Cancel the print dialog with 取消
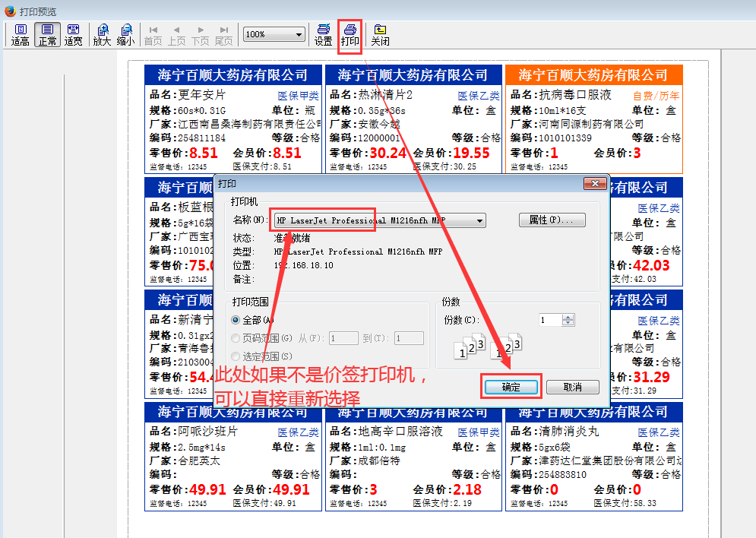 [573, 387]
